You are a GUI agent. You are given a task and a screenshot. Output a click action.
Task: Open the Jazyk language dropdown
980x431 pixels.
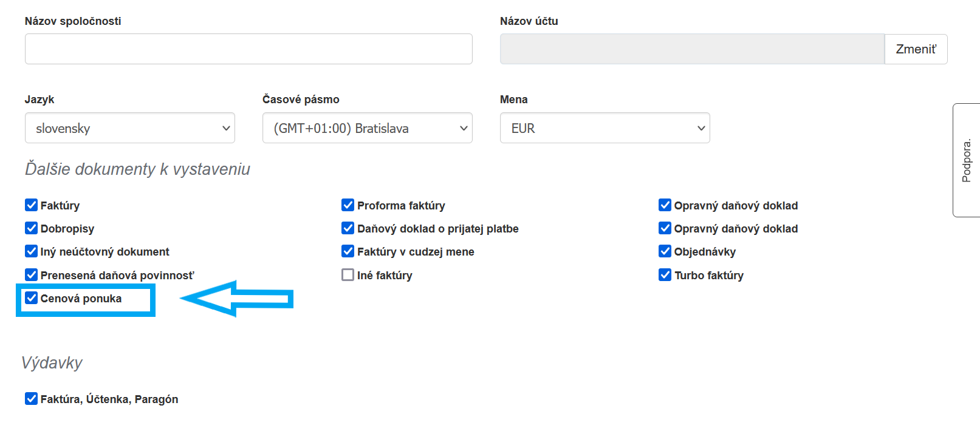pyautogui.click(x=129, y=128)
